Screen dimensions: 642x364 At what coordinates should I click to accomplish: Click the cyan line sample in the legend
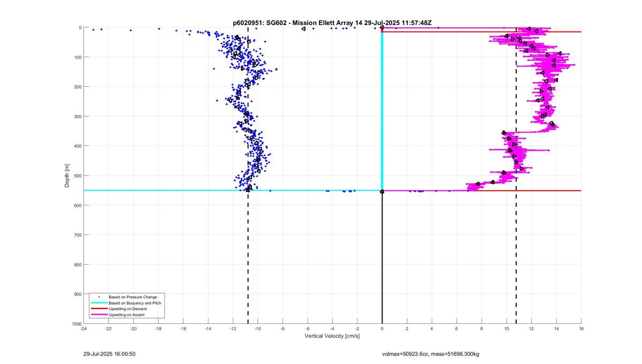click(98, 303)
